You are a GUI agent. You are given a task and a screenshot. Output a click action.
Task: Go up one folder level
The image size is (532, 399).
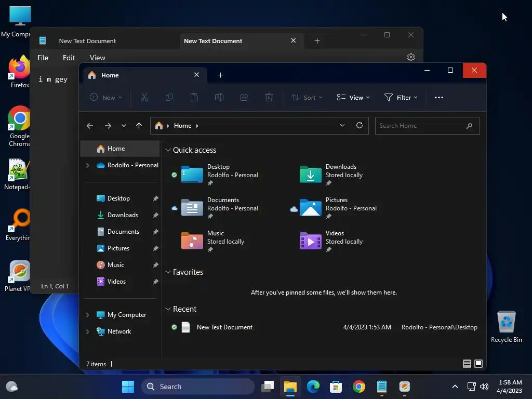[x=139, y=126]
